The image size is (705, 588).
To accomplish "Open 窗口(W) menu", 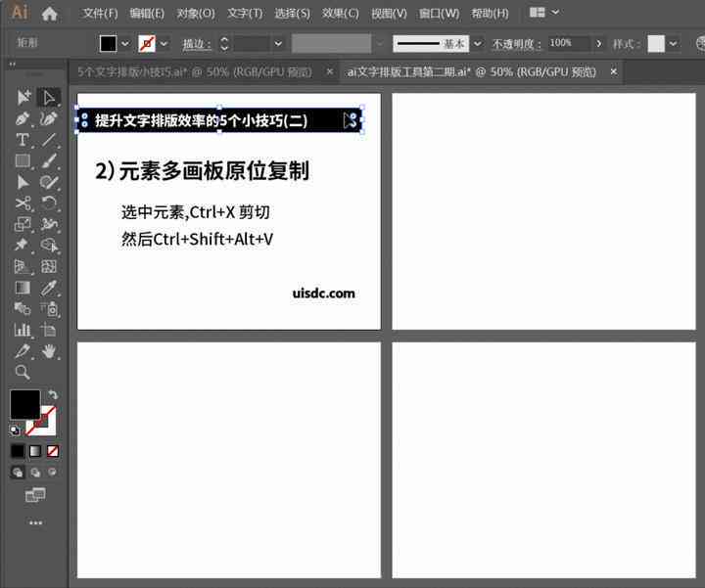I will point(440,14).
